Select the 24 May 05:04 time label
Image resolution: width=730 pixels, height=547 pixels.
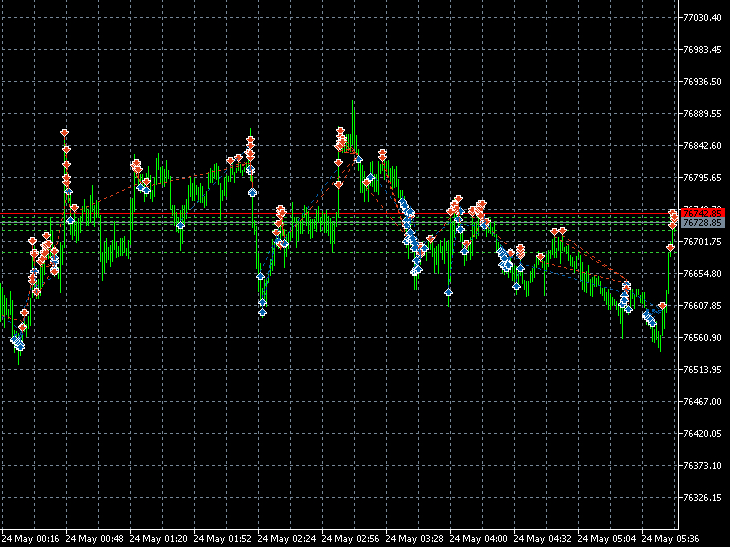(607, 539)
